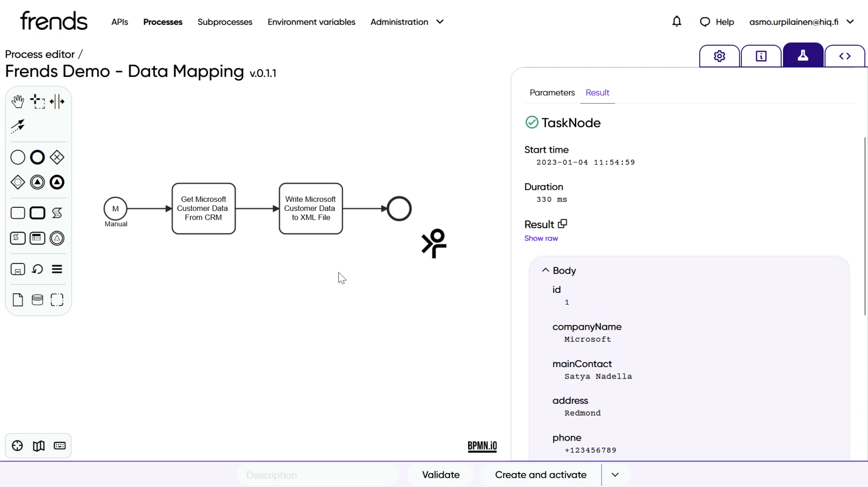This screenshot has width=868, height=487.
Task: Open the notifications bell
Action: [x=677, y=22]
